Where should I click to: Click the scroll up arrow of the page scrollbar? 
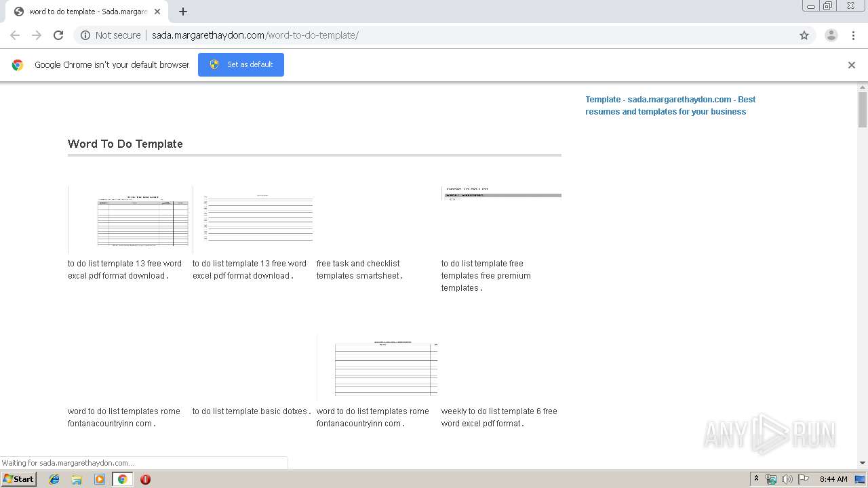863,87
